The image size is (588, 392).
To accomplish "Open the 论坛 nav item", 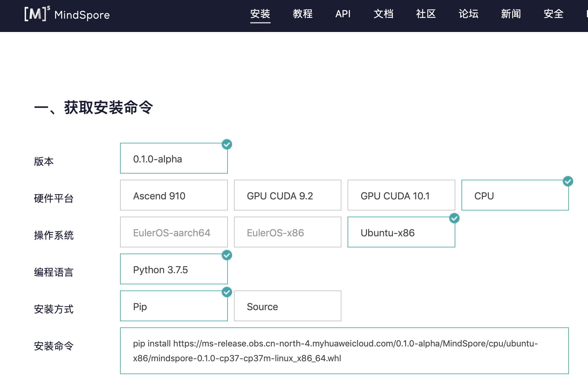I will point(469,14).
